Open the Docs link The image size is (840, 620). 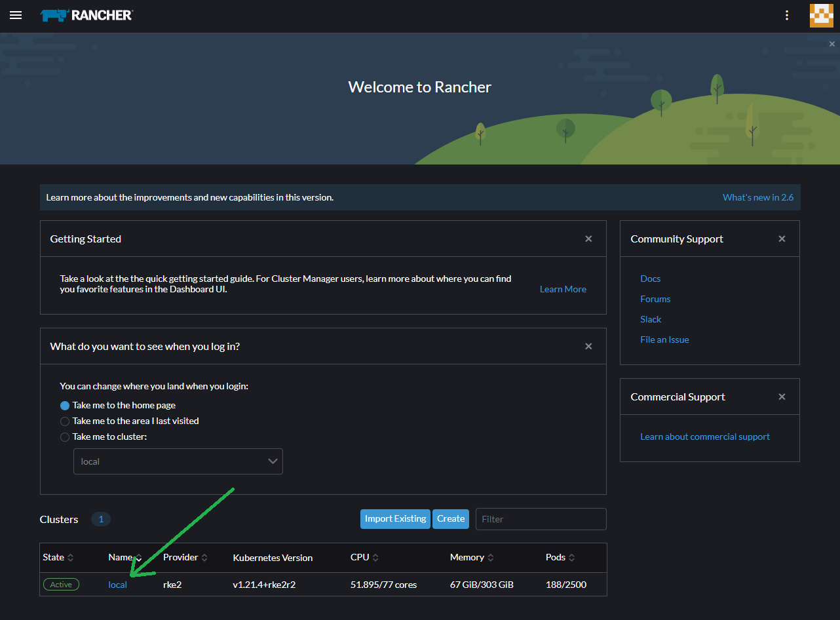[650, 279]
